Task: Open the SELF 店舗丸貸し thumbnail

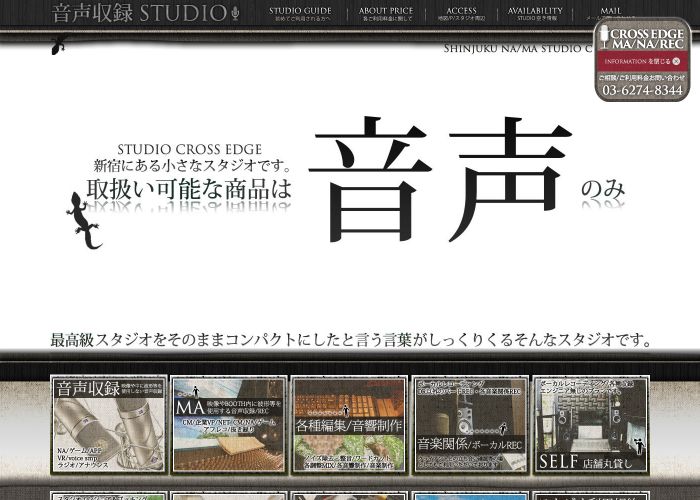Action: tap(591, 424)
